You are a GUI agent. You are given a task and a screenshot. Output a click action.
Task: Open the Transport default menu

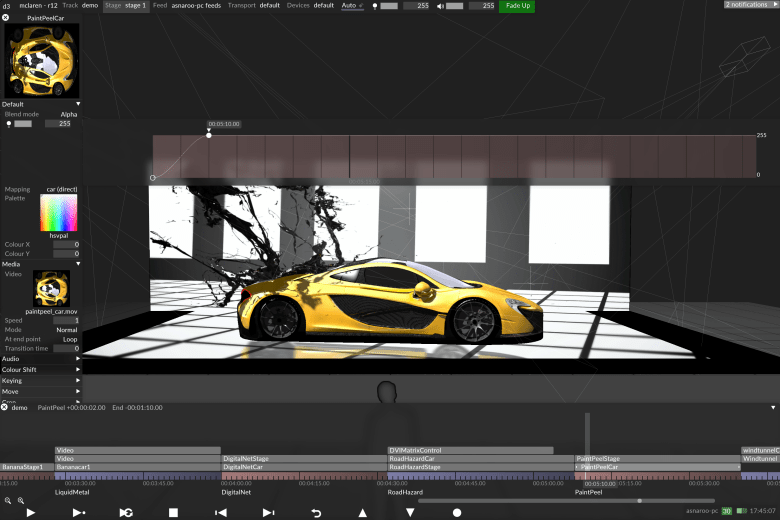[254, 5]
